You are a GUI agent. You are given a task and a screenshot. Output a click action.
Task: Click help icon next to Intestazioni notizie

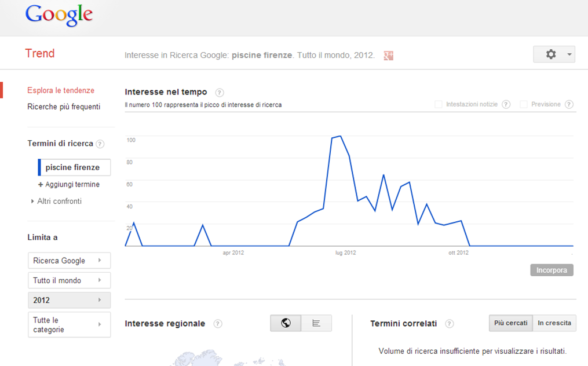506,104
